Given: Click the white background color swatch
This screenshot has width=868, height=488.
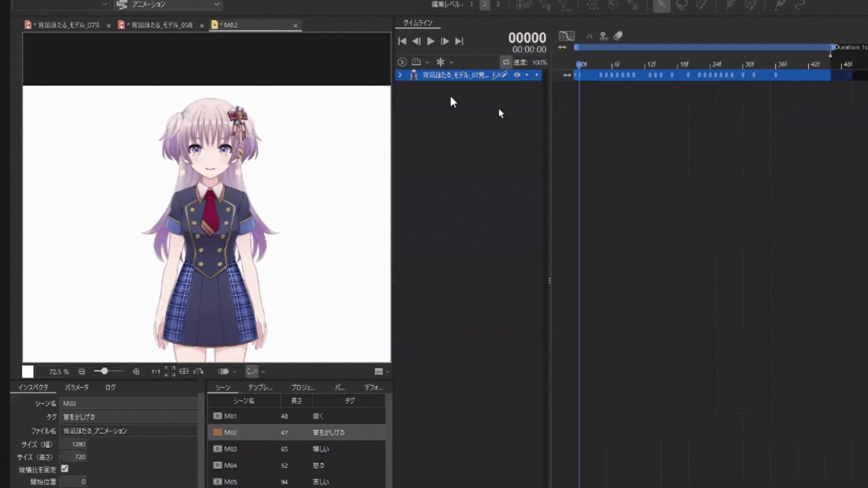Looking at the screenshot, I should 28,371.
